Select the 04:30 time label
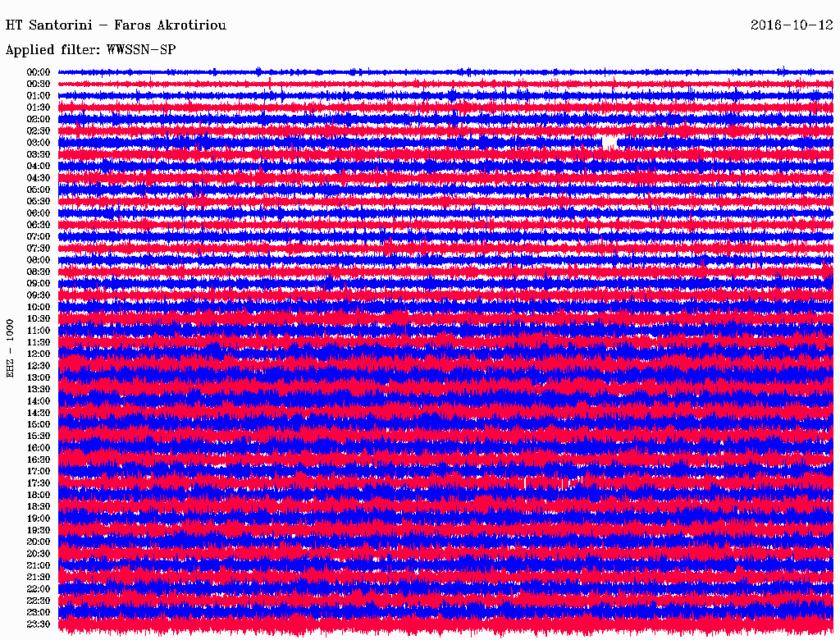The image size is (840, 640). 39,178
